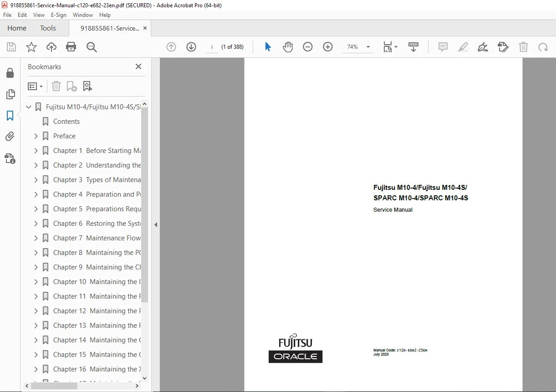Viewport: 556px width, 392px height.
Task: Expand Chapter 2 bookmark
Action: pos(36,165)
